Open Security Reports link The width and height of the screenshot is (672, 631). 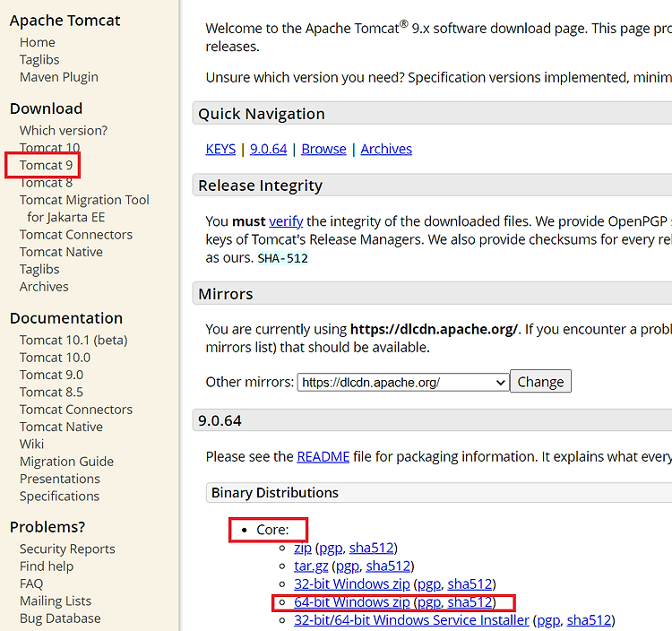pos(67,549)
